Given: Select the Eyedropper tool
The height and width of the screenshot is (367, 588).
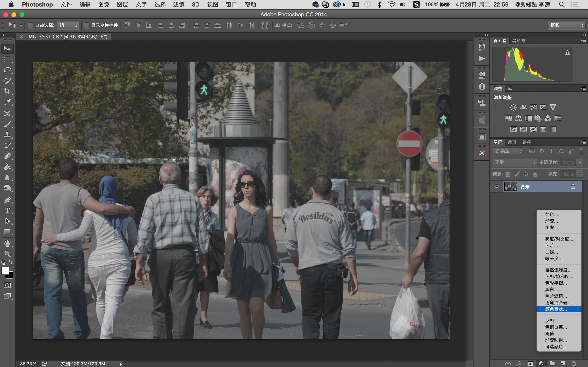Looking at the screenshot, I should coord(7,102).
